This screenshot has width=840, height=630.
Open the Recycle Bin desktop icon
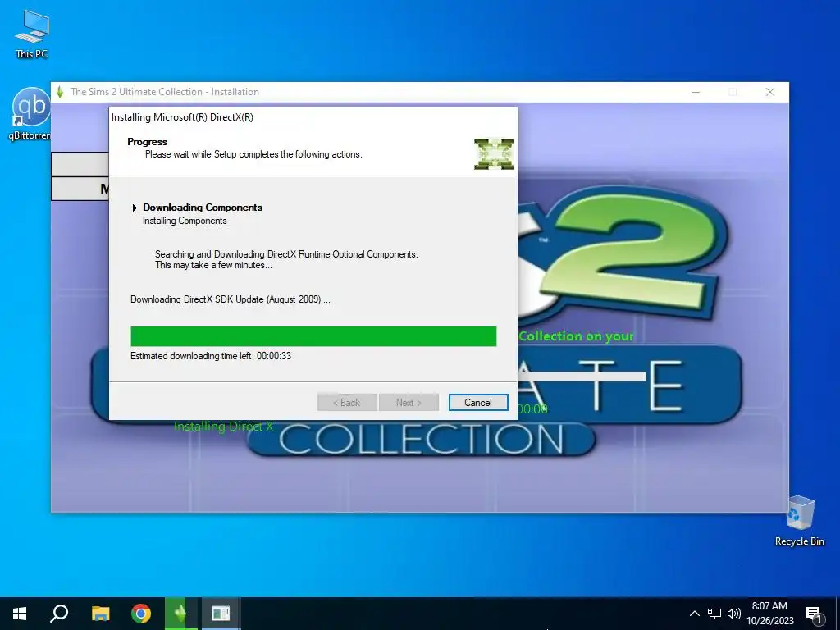point(800,521)
